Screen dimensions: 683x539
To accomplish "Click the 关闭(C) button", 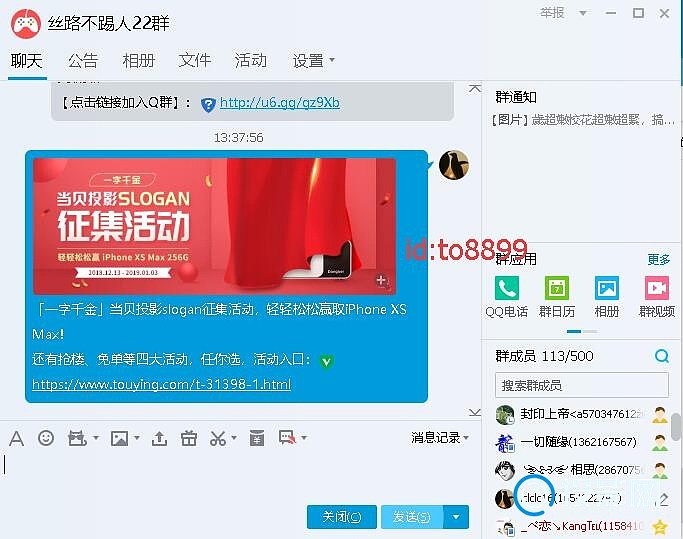I will click(x=342, y=517).
